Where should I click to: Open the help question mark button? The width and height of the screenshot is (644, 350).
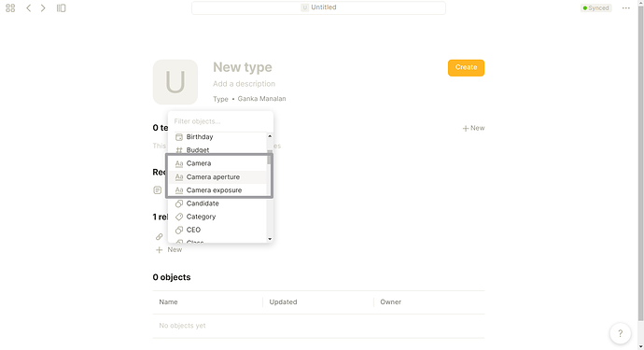620,333
